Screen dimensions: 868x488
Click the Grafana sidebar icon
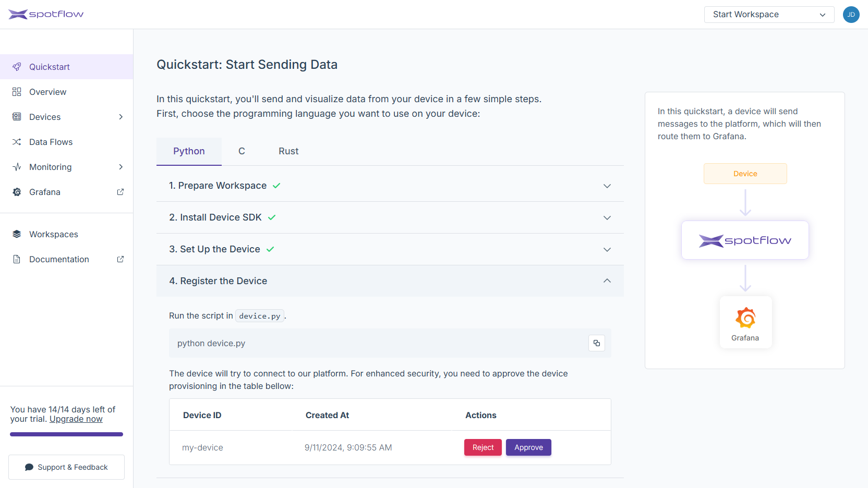click(17, 192)
